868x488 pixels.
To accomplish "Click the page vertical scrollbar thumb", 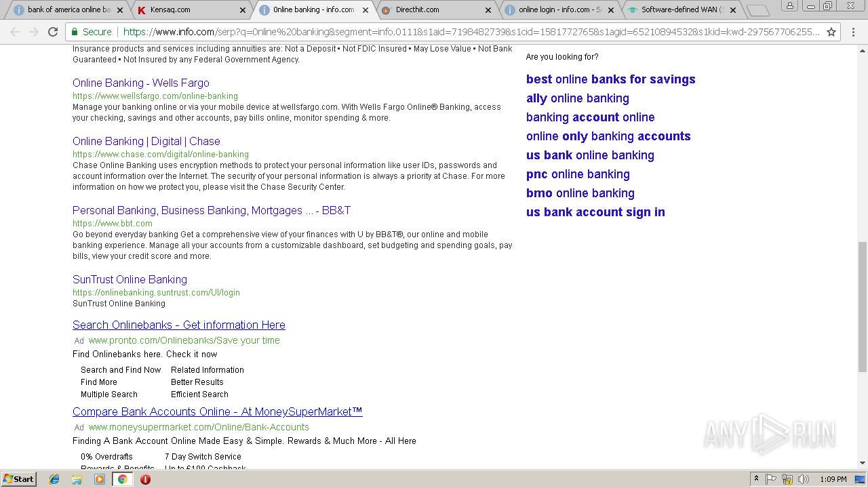I will (x=862, y=306).
